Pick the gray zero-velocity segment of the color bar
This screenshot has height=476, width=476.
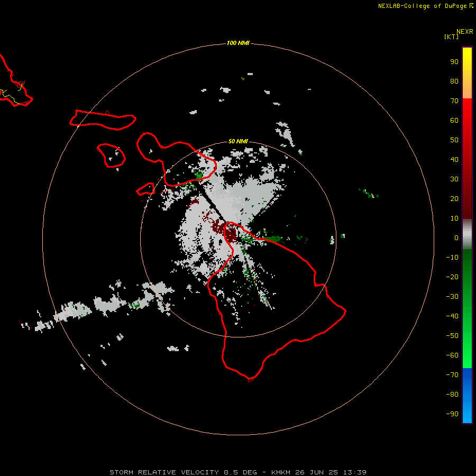467,234
